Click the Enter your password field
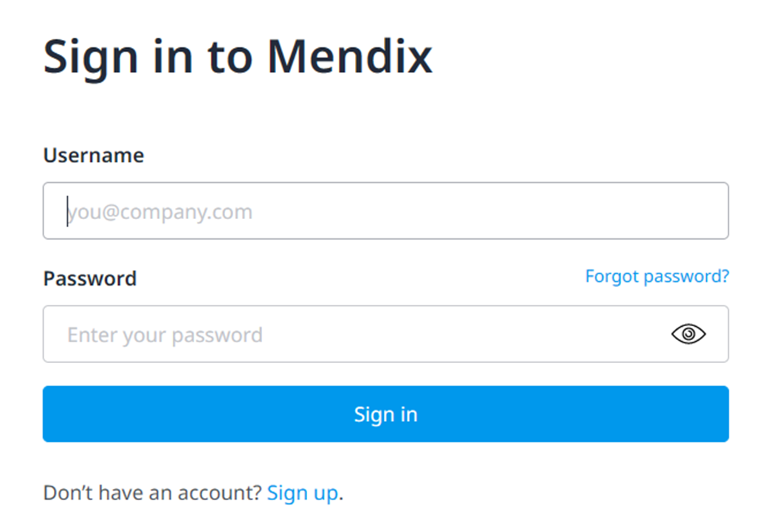Image resolution: width=781 pixels, height=532 pixels. [x=295, y=334]
